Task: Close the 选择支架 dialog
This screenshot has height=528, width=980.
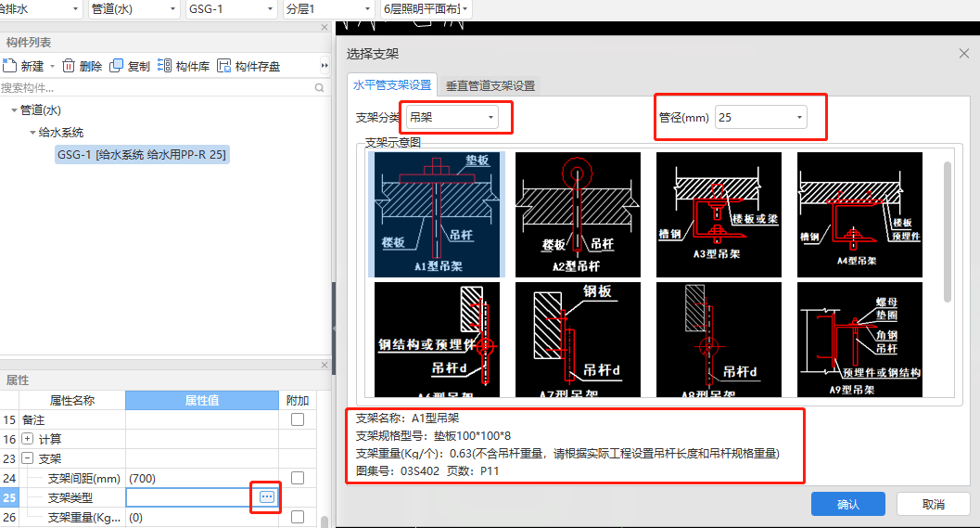Action: click(x=963, y=54)
